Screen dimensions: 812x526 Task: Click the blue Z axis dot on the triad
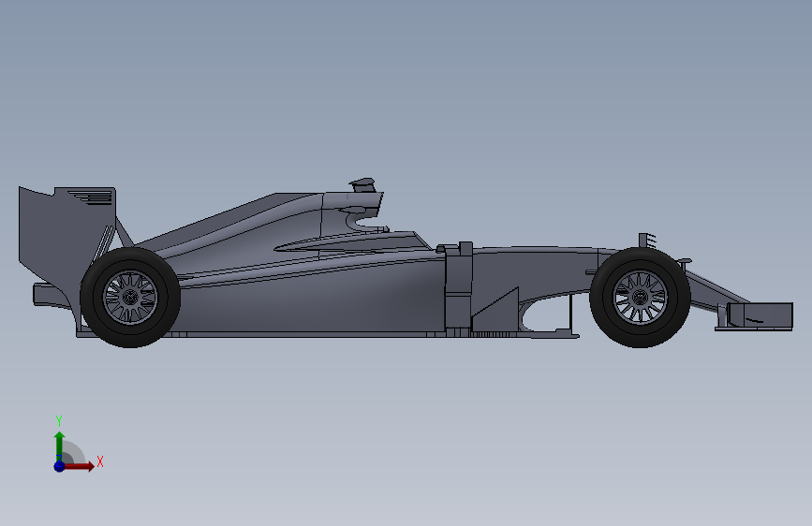[x=59, y=466]
